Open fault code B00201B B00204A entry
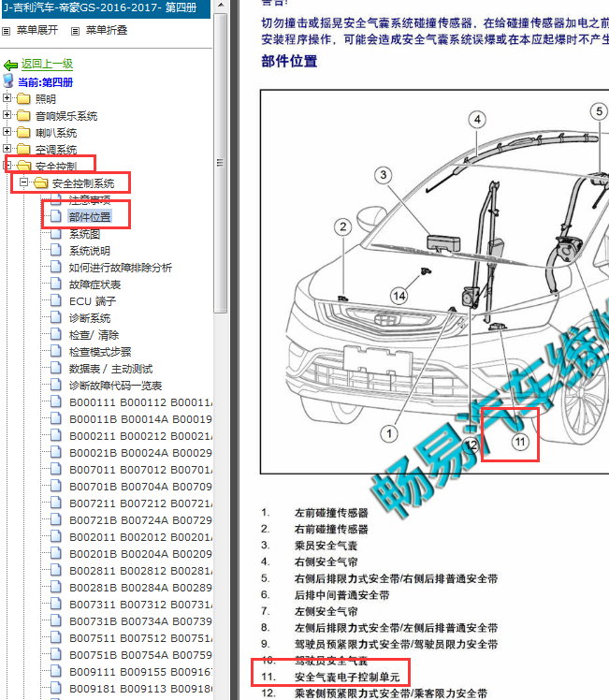609x700 pixels. point(140,554)
